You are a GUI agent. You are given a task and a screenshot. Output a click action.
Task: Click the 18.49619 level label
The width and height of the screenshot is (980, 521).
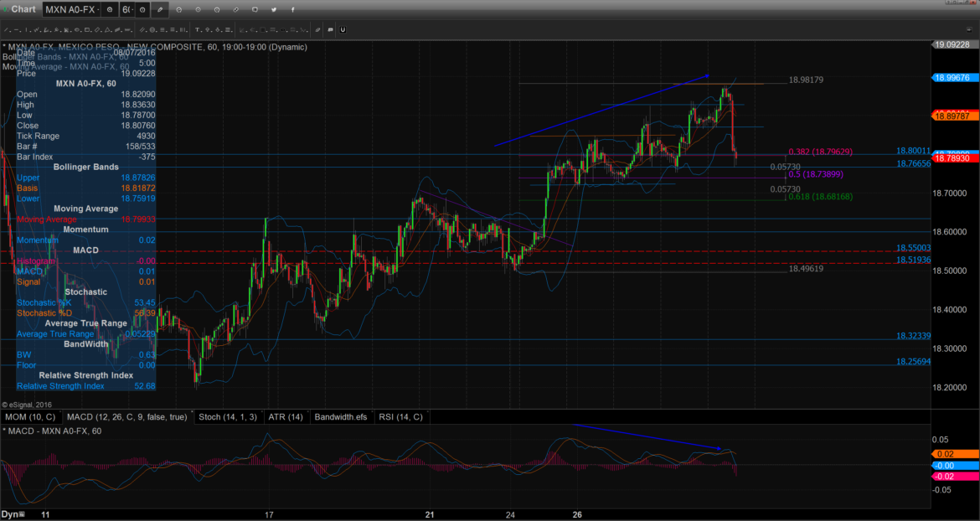pos(806,269)
